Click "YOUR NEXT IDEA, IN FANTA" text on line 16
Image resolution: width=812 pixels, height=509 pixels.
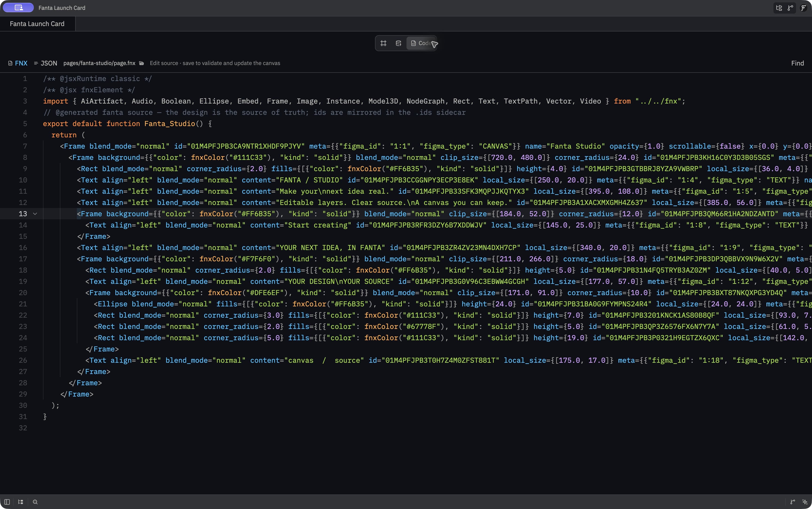click(330, 248)
